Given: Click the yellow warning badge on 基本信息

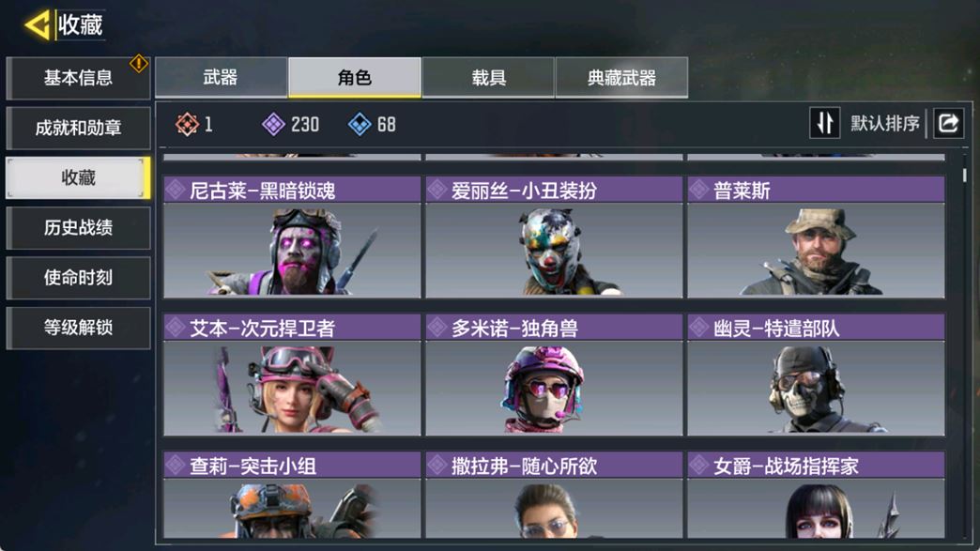Looking at the screenshot, I should (138, 63).
